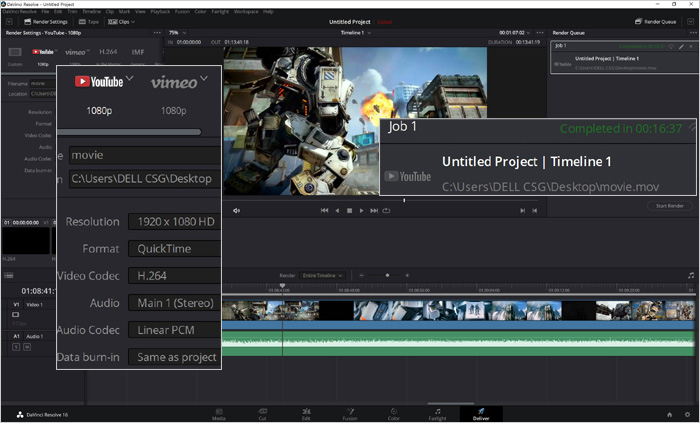
Task: Select clip 01 thumbnail in clips strip
Action: pos(26,241)
